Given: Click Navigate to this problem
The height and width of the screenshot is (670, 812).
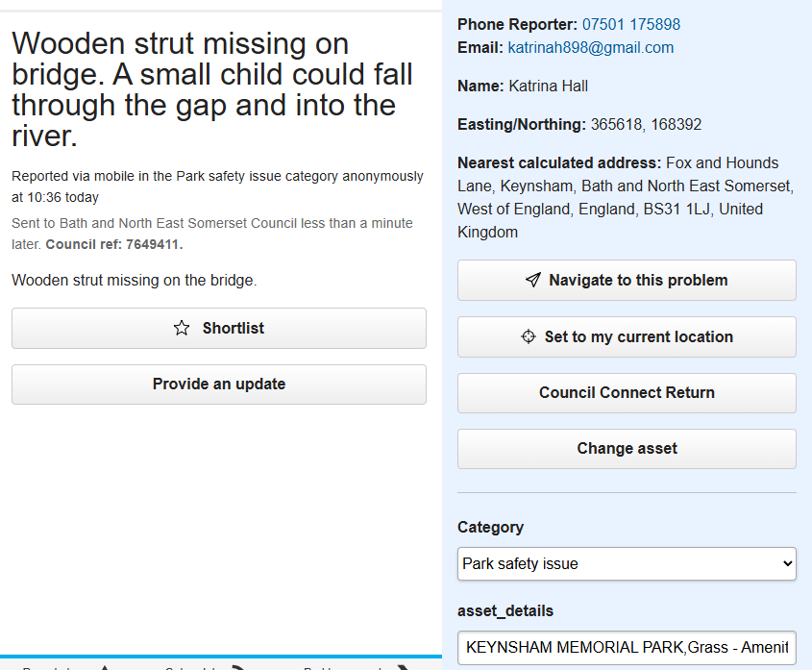Looking at the screenshot, I should [627, 281].
